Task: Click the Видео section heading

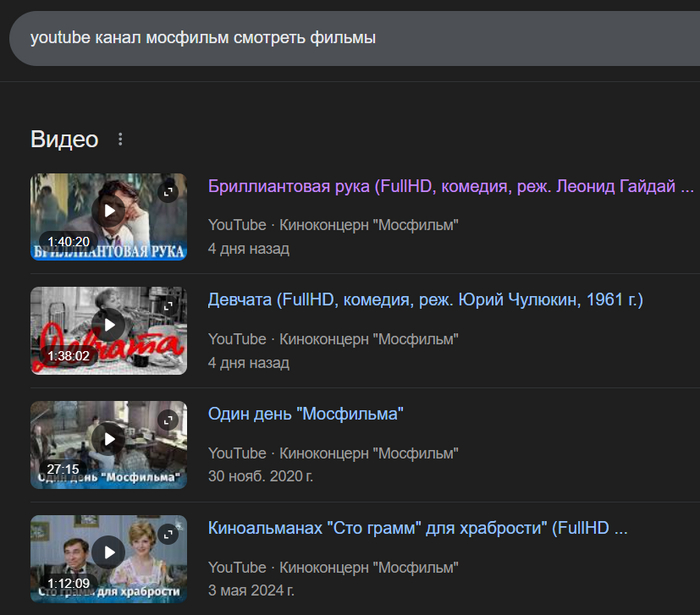Action: (x=64, y=139)
